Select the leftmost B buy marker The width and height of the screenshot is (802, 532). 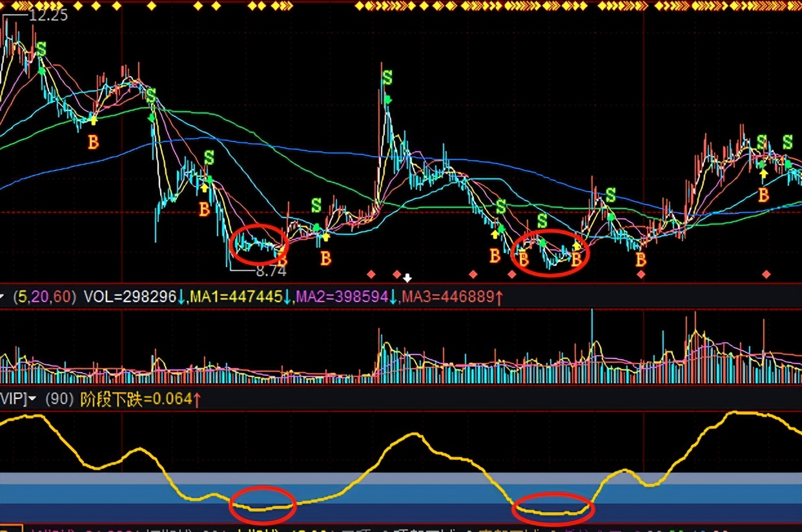(94, 142)
